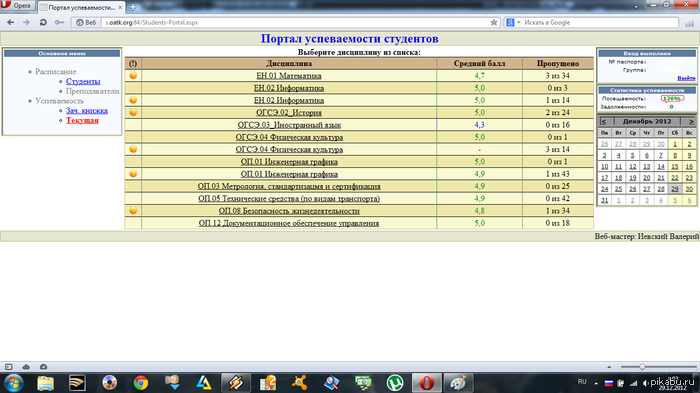Open Opera Link cloud icon in status bar
The image size is (700, 393).
pyautogui.click(x=26, y=367)
